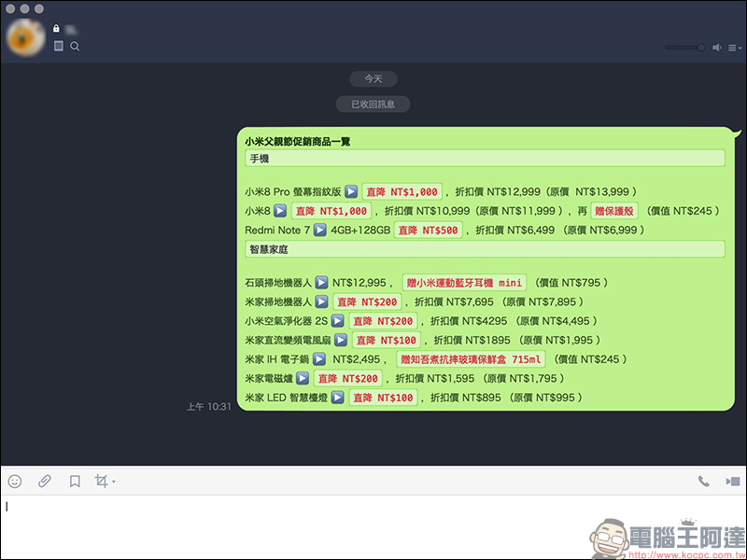Click the 已收回訊息 notice
747x560 pixels.
click(x=373, y=105)
